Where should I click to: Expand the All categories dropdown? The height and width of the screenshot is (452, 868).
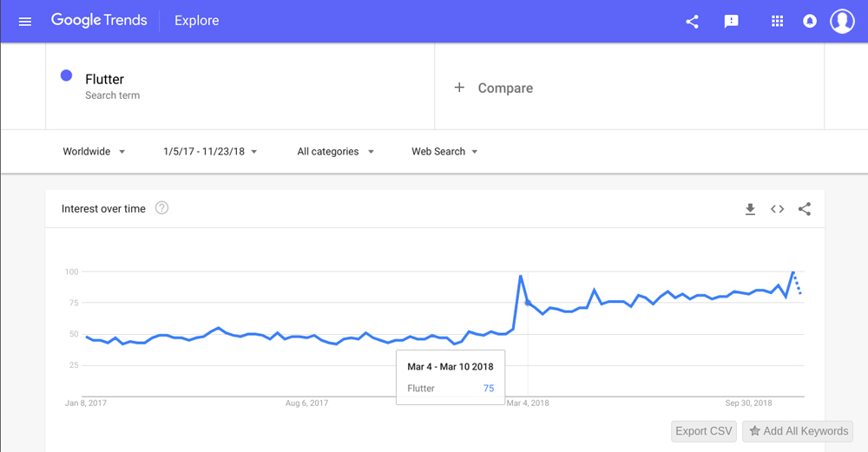335,152
